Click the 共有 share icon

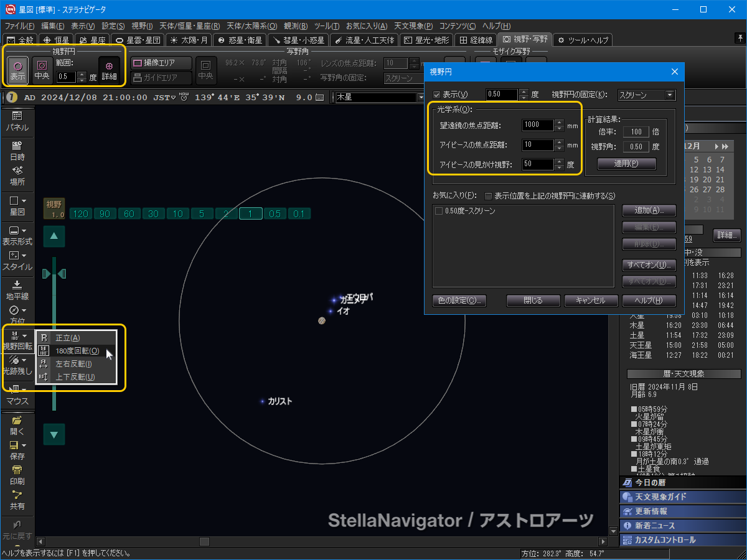[17, 500]
